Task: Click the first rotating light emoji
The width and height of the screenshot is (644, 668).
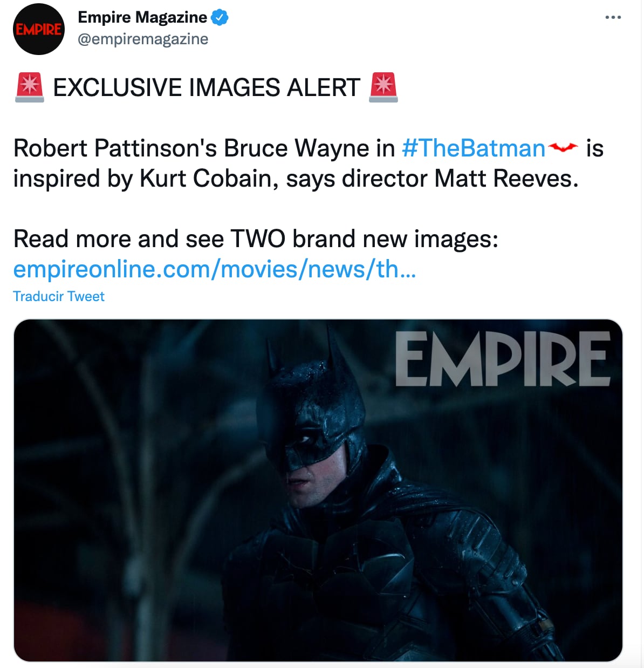Action: [x=30, y=87]
